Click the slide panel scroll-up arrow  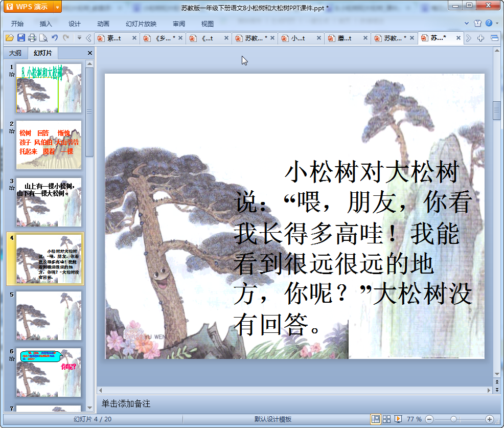click(x=89, y=64)
